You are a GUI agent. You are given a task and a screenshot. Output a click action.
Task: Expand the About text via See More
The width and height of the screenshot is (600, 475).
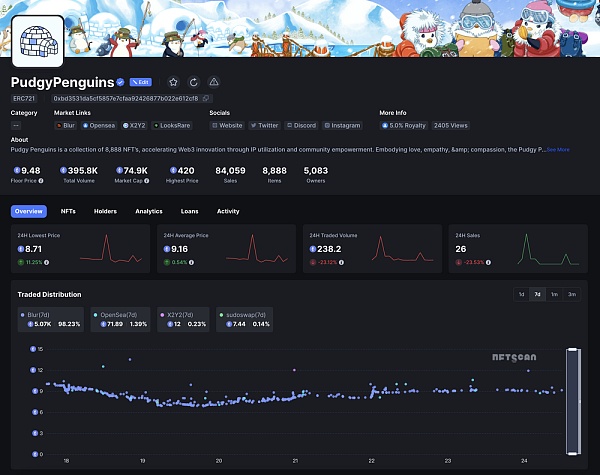tap(558, 149)
